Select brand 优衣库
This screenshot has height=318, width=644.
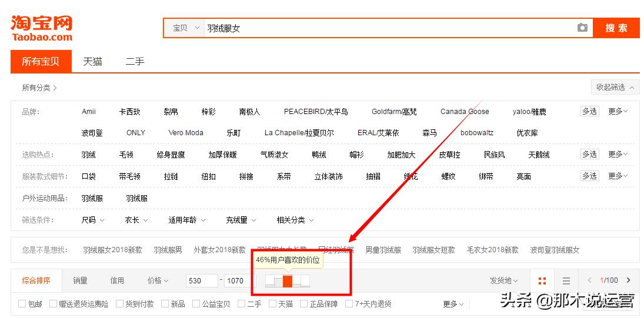coord(528,133)
